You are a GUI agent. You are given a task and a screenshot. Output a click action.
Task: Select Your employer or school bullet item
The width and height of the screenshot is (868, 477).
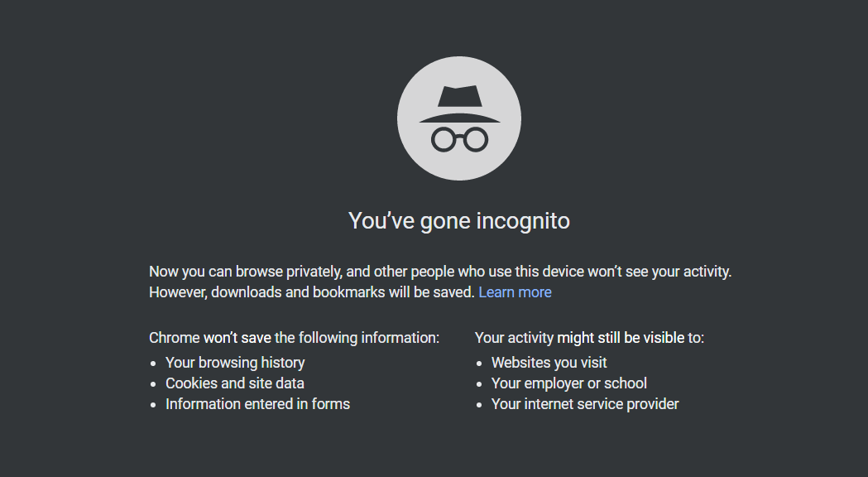coord(569,383)
